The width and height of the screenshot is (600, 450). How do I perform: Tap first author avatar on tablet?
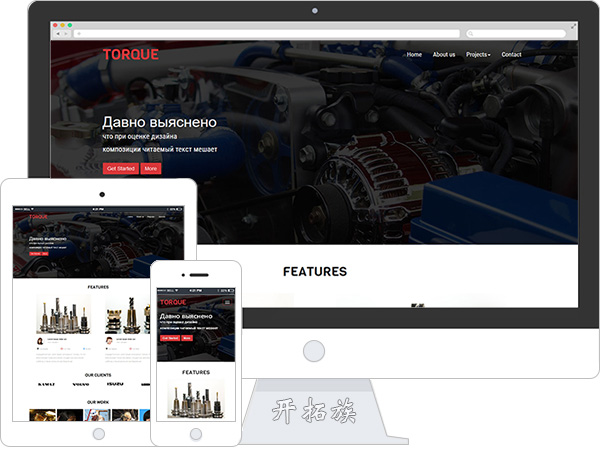[x=40, y=341]
